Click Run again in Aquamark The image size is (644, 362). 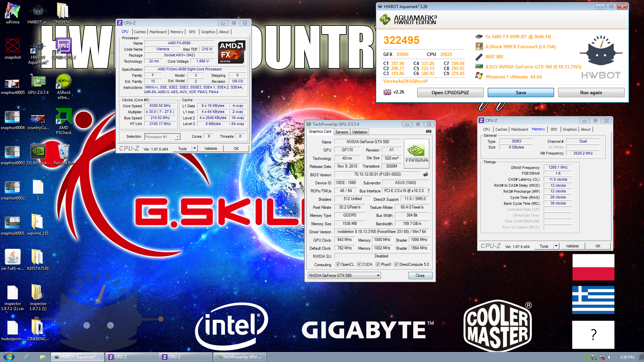tap(591, 93)
